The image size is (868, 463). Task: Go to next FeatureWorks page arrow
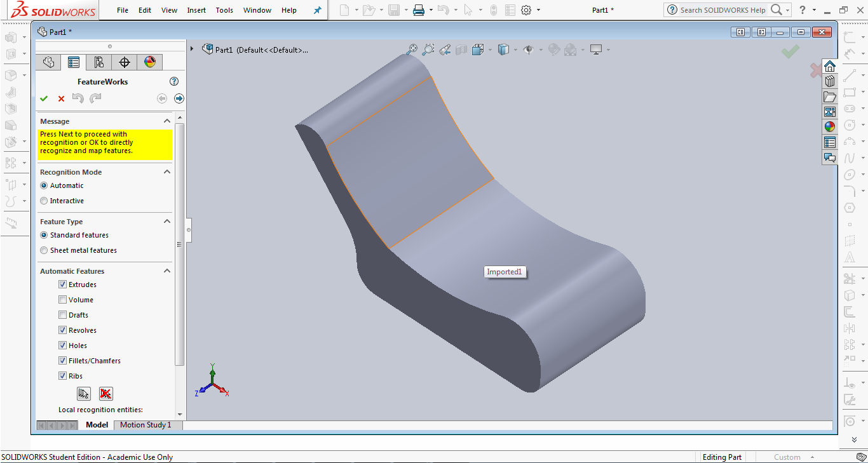click(179, 98)
